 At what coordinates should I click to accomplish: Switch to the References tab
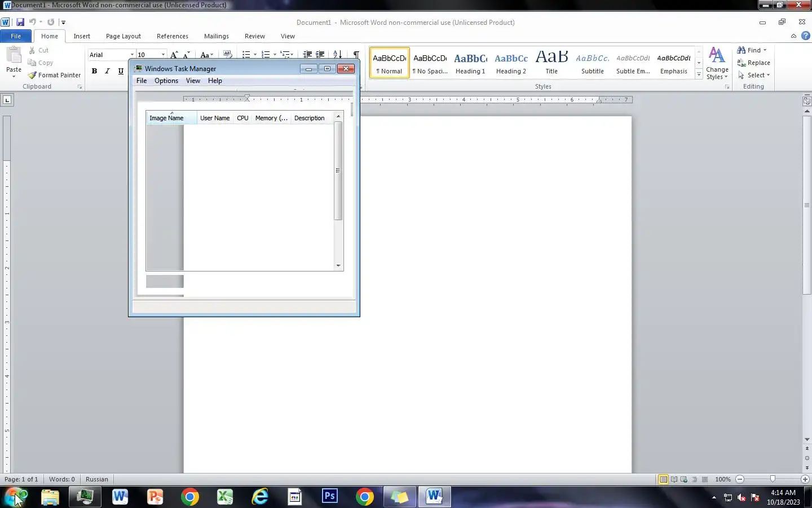[173, 36]
